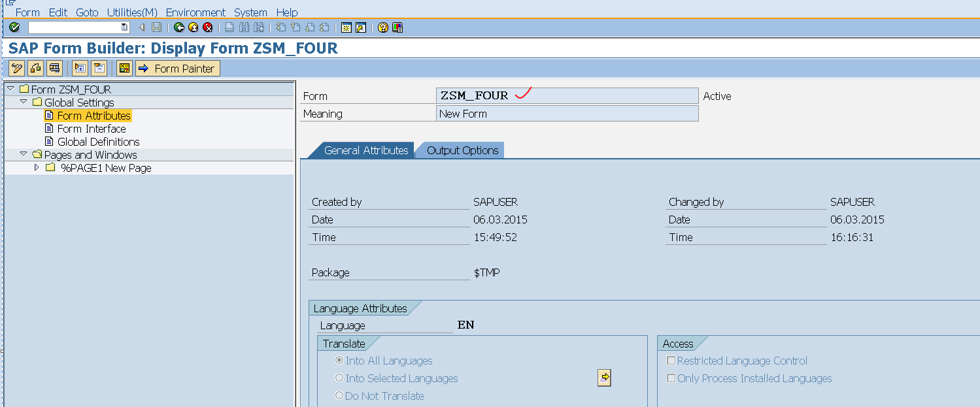Click the Expand node toolbar icon
980x407 pixels.
(x=80, y=68)
